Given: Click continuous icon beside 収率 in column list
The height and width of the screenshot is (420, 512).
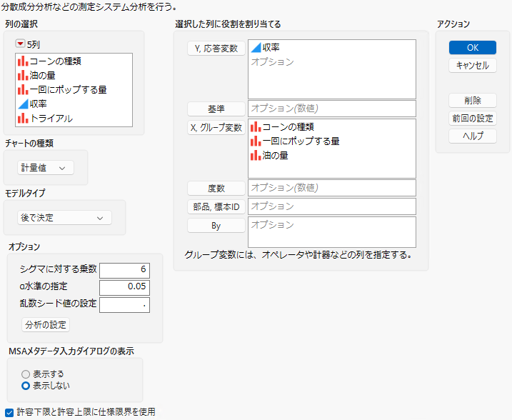Looking at the screenshot, I should point(23,104).
